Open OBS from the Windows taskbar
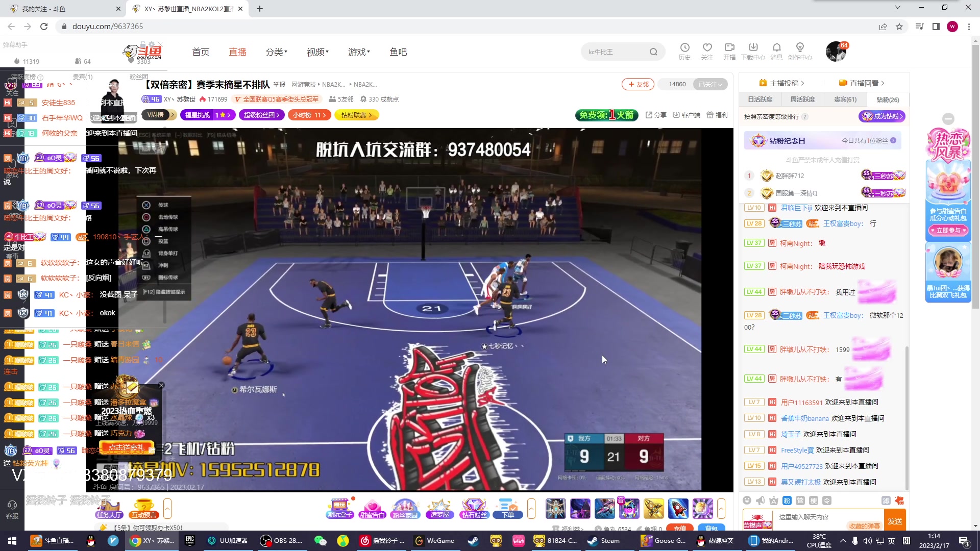 pos(281,541)
